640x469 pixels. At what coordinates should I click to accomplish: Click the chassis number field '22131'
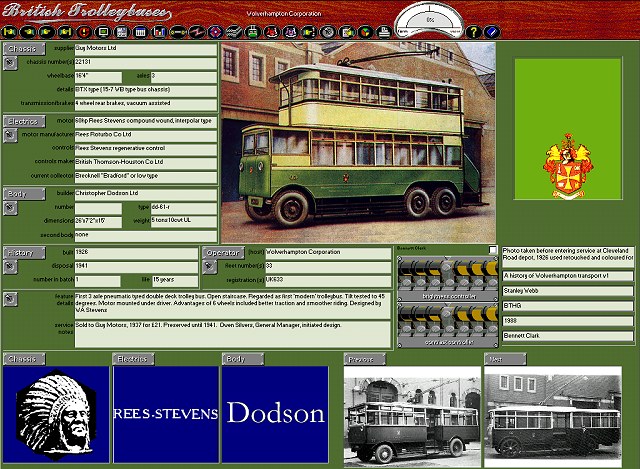[x=146, y=63]
